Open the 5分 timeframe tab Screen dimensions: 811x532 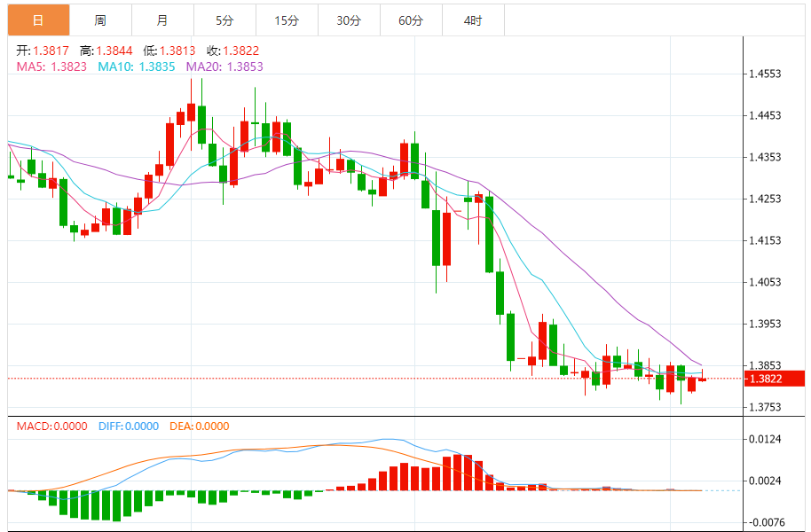pos(224,20)
